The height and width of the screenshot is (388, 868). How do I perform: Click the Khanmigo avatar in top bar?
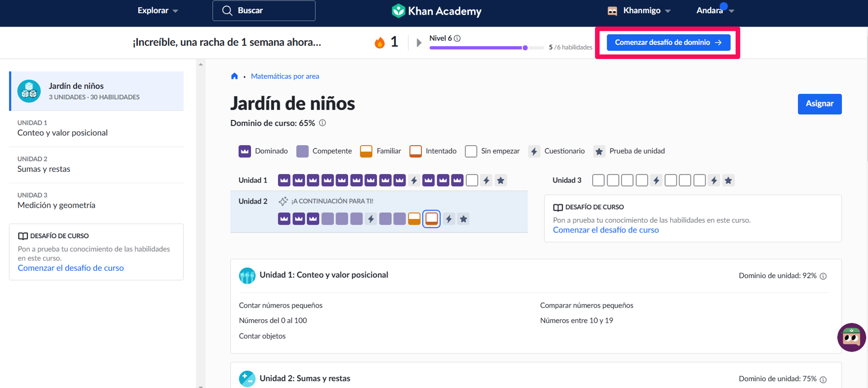612,11
